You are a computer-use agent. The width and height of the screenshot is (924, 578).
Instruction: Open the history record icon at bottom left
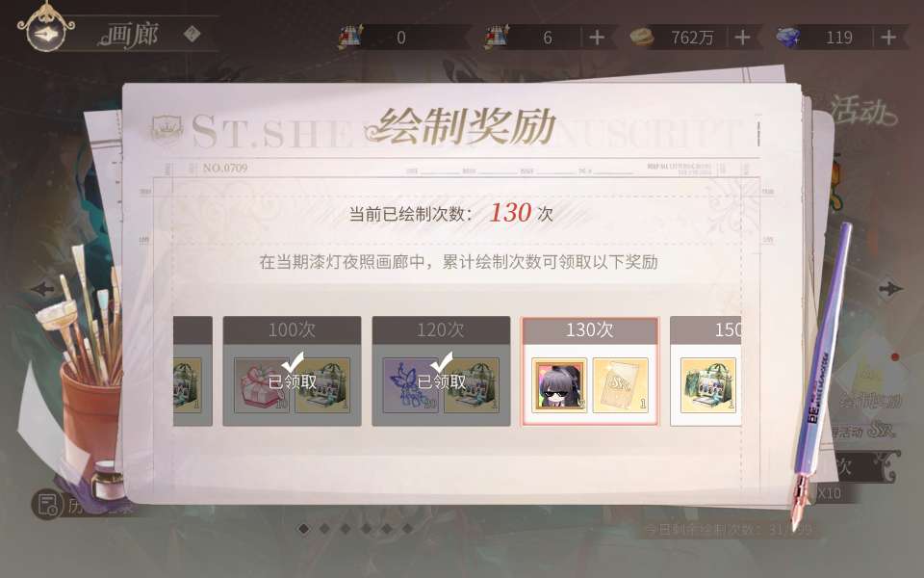click(46, 504)
